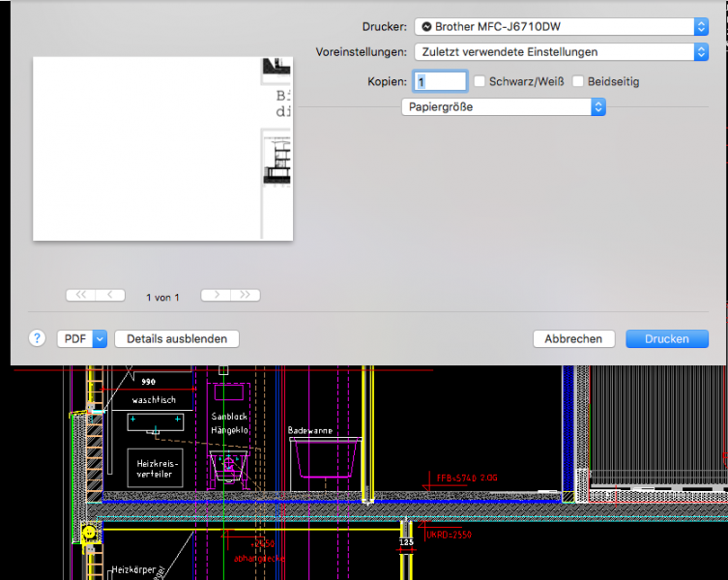Go to previous preview page
The width and height of the screenshot is (728, 580).
[x=110, y=296]
